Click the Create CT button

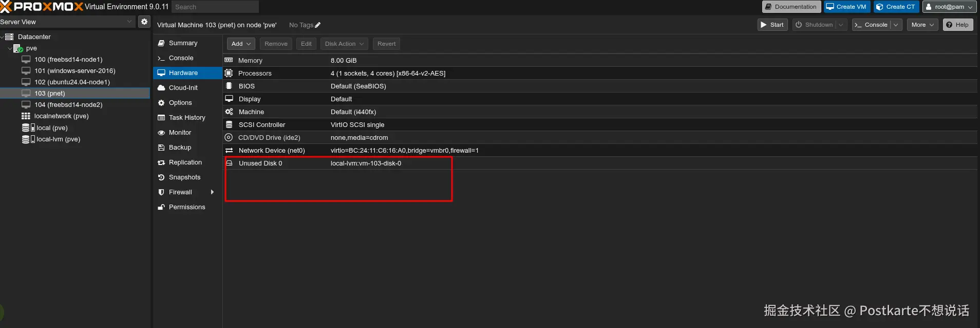896,7
